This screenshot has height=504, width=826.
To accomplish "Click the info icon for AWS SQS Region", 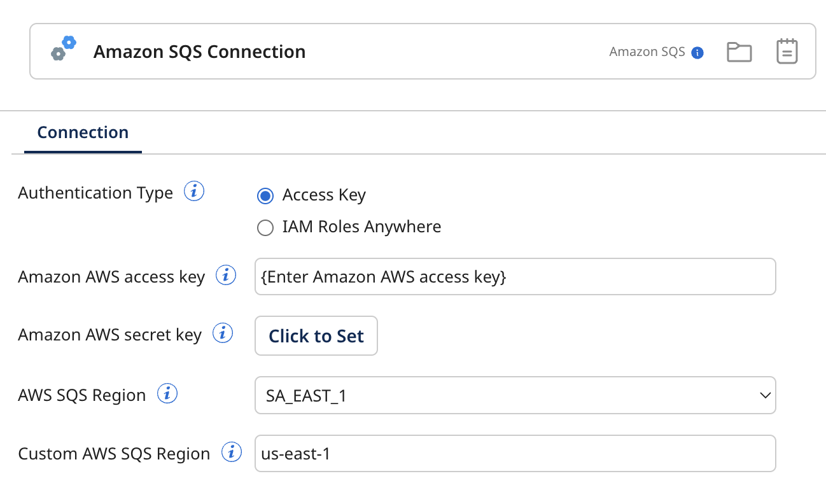I will point(167,393).
